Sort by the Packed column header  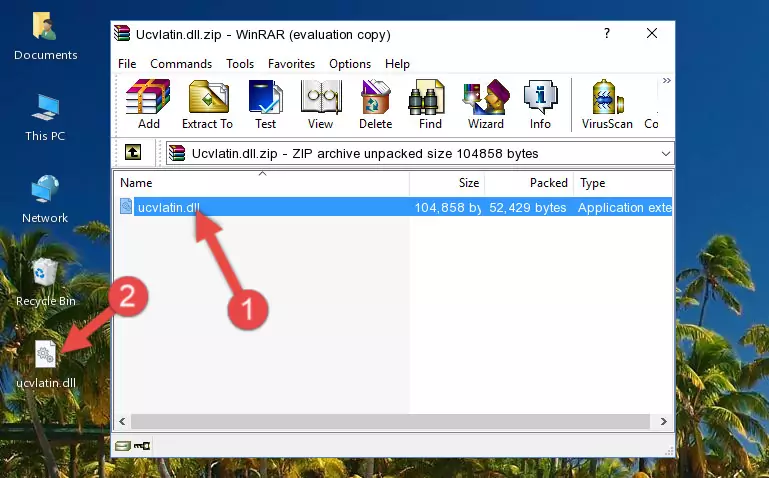(x=529, y=183)
